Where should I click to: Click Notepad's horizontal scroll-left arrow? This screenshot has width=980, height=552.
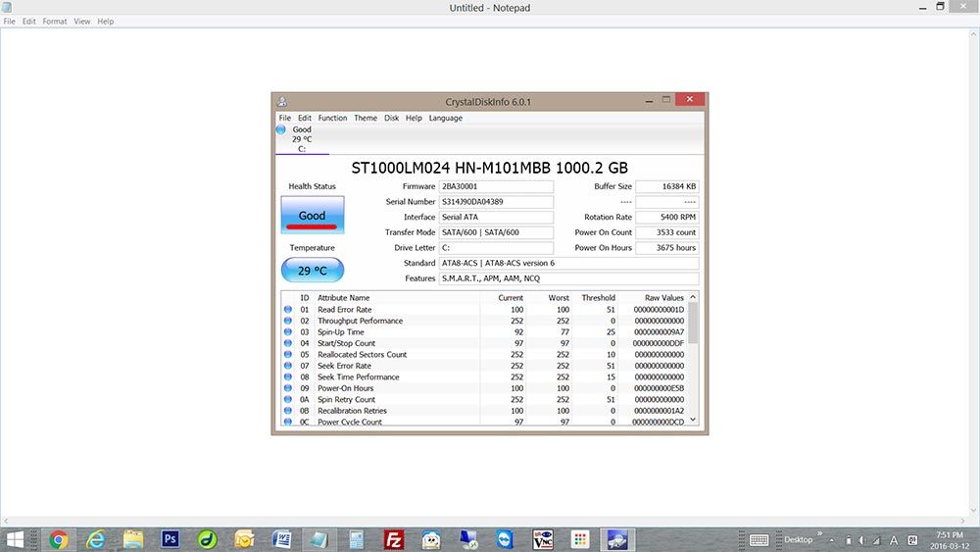click(x=6, y=520)
